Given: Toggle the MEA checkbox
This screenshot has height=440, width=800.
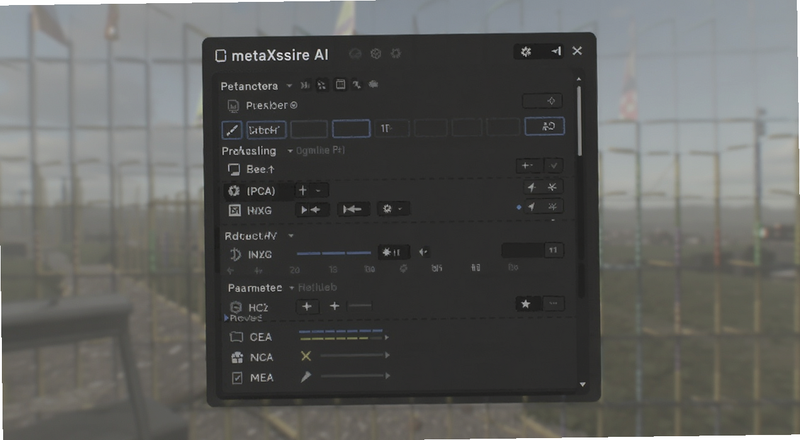Looking at the screenshot, I should 237,378.
